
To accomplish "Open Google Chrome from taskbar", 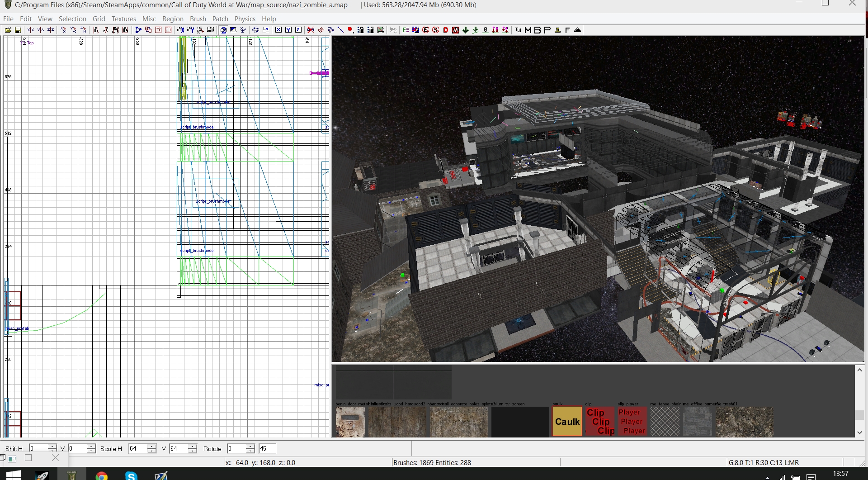I will [102, 475].
